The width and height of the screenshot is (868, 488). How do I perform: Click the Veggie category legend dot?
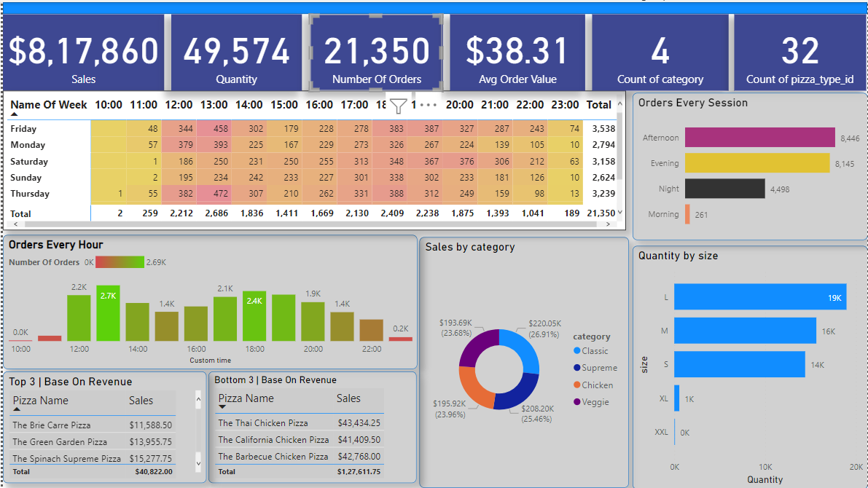(577, 401)
